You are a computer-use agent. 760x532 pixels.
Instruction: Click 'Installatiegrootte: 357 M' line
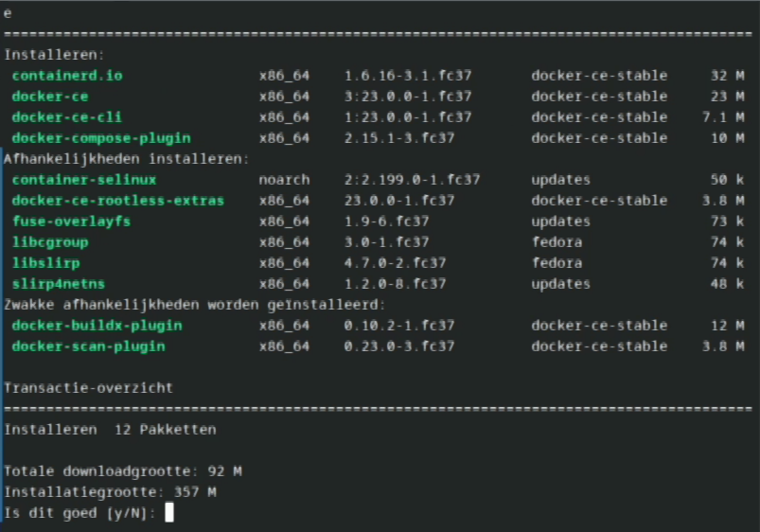(110, 492)
